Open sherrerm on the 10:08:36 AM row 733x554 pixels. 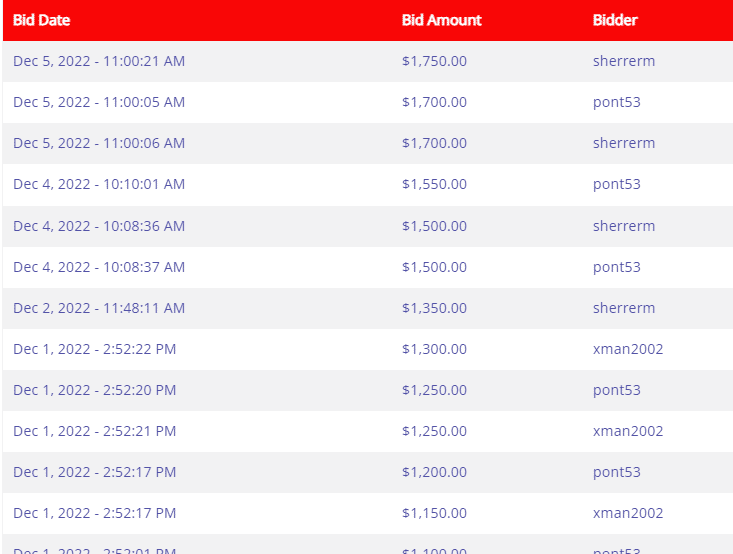pos(624,226)
